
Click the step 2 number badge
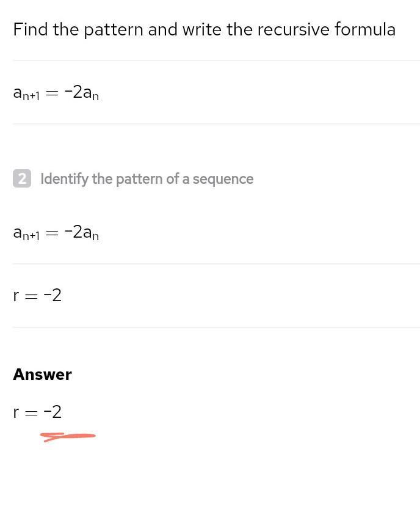point(22,178)
